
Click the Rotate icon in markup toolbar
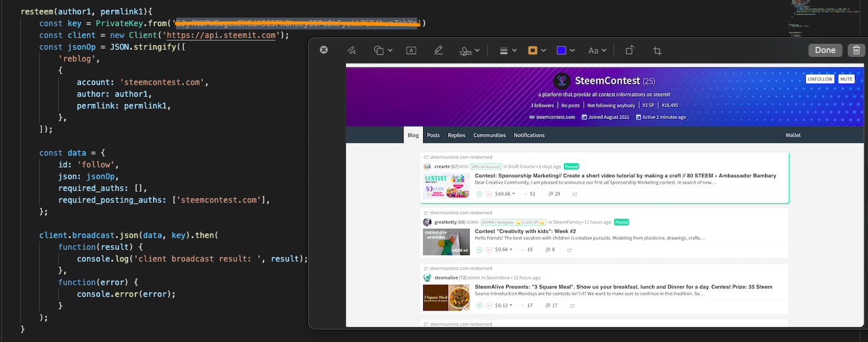[x=630, y=50]
